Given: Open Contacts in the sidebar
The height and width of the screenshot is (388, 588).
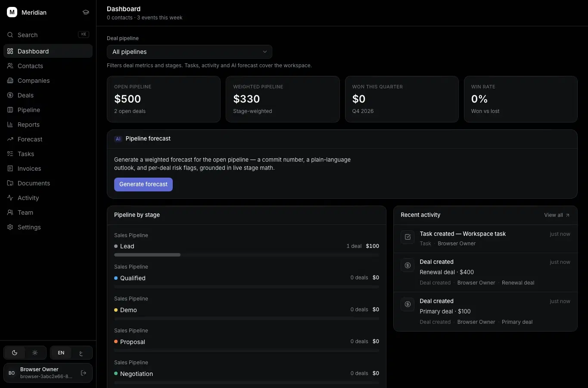Looking at the screenshot, I should coord(48,66).
